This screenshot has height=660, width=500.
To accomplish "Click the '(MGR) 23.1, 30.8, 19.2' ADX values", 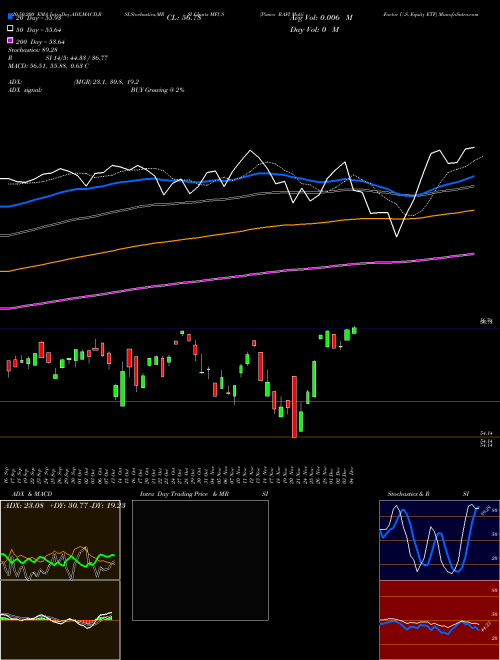I will [x=106, y=82].
